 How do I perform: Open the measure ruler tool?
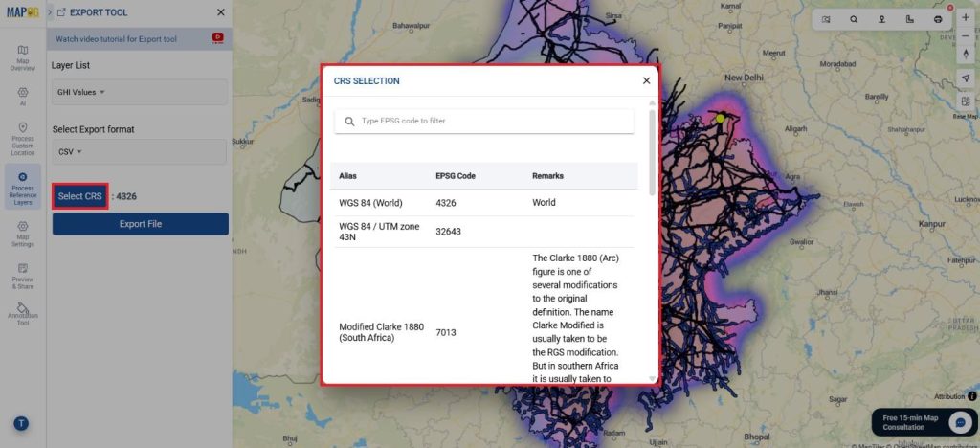pos(910,19)
